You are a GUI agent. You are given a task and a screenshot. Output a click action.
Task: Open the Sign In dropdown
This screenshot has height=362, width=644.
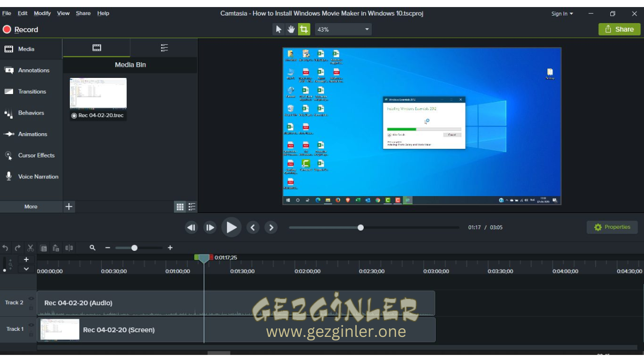(562, 14)
